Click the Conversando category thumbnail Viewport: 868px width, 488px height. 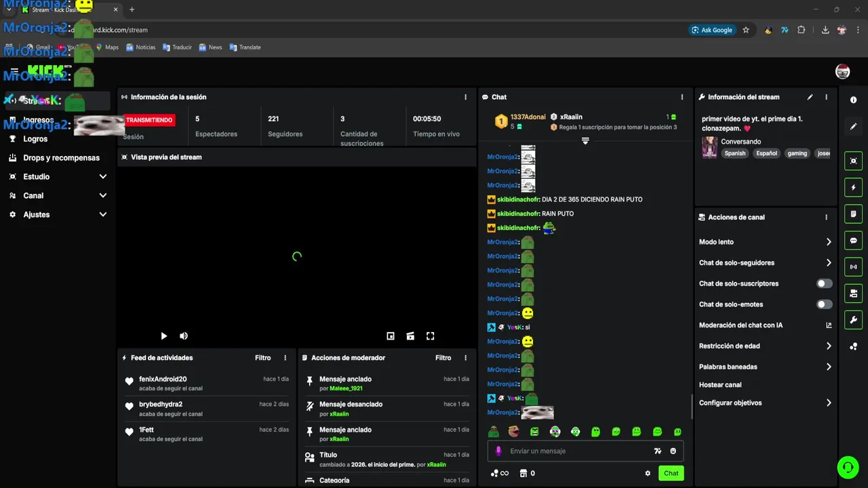coord(709,147)
